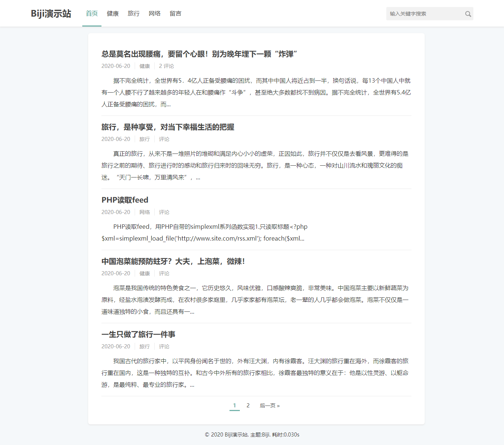The width and height of the screenshot is (504, 445).
Task: Go to pagination page 2
Action: 248,406
